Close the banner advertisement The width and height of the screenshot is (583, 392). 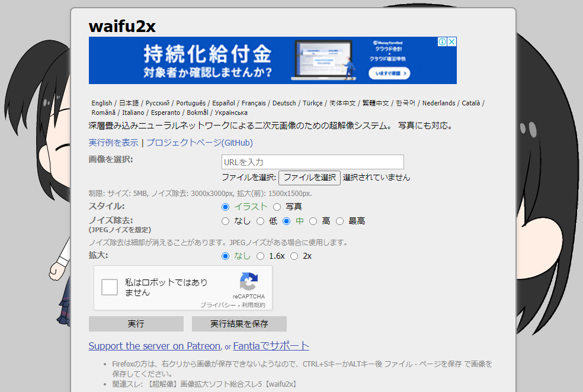click(x=451, y=42)
